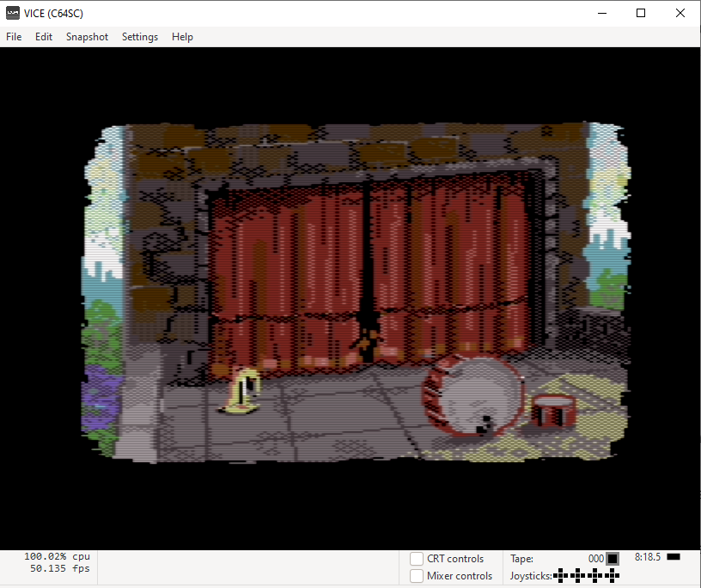
Task: Open the Snapshot menu
Action: (x=87, y=37)
